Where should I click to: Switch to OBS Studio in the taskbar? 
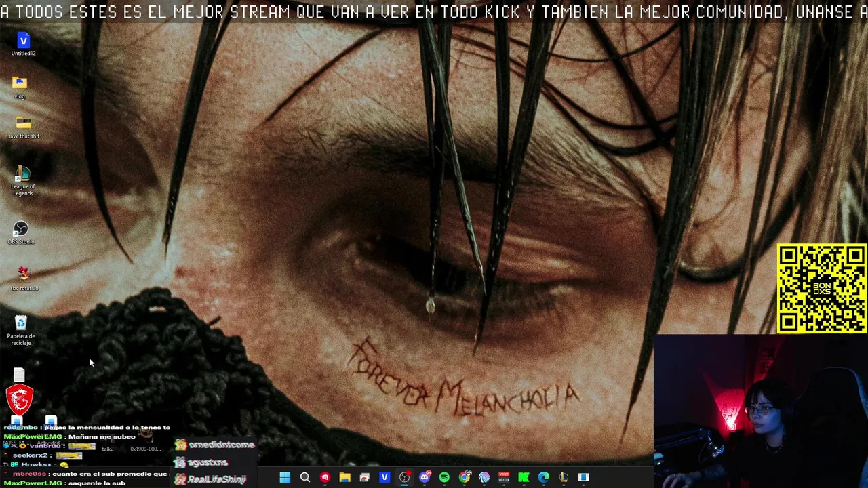coord(405,477)
